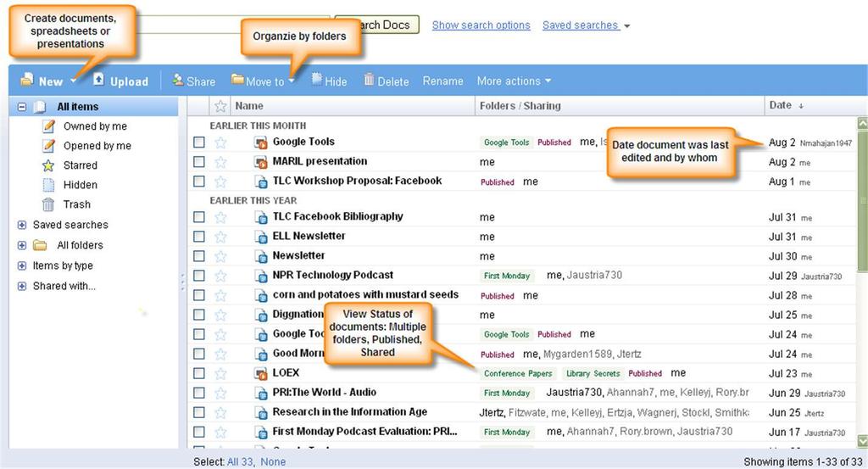Click the Starred star icon in sidebar
This screenshot has height=469, width=868.
coord(48,165)
